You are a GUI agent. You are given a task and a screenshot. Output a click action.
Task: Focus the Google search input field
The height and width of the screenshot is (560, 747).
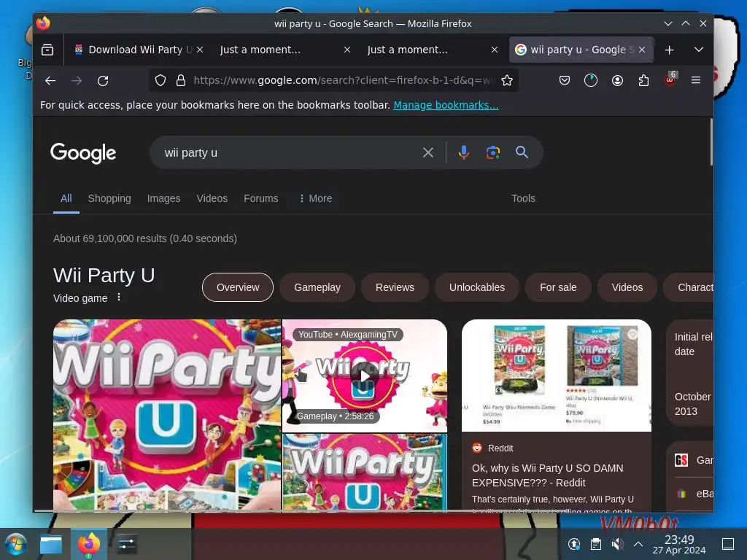[290, 152]
